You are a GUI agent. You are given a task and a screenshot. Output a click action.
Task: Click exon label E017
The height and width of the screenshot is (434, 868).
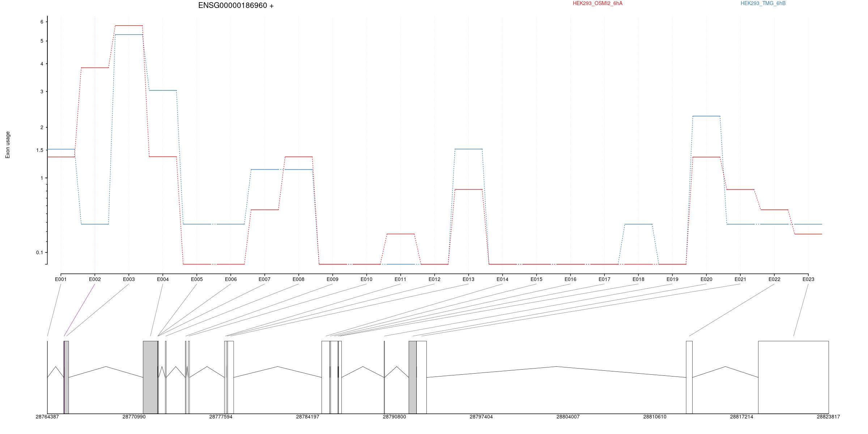click(604, 279)
